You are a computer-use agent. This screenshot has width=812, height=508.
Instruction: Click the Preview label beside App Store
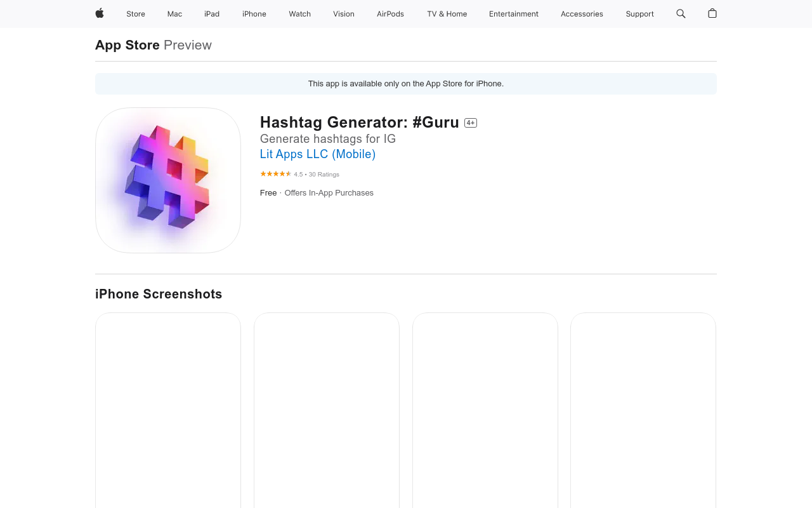[188, 45]
